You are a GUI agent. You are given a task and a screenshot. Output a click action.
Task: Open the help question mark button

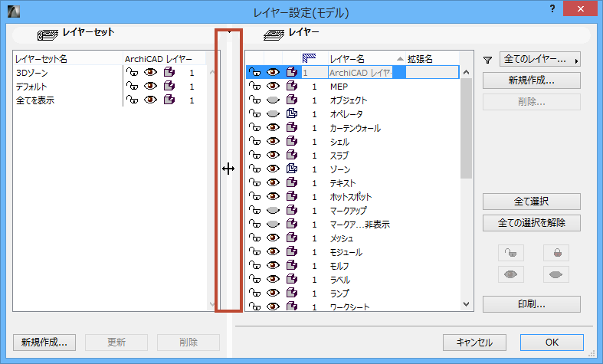click(x=552, y=9)
